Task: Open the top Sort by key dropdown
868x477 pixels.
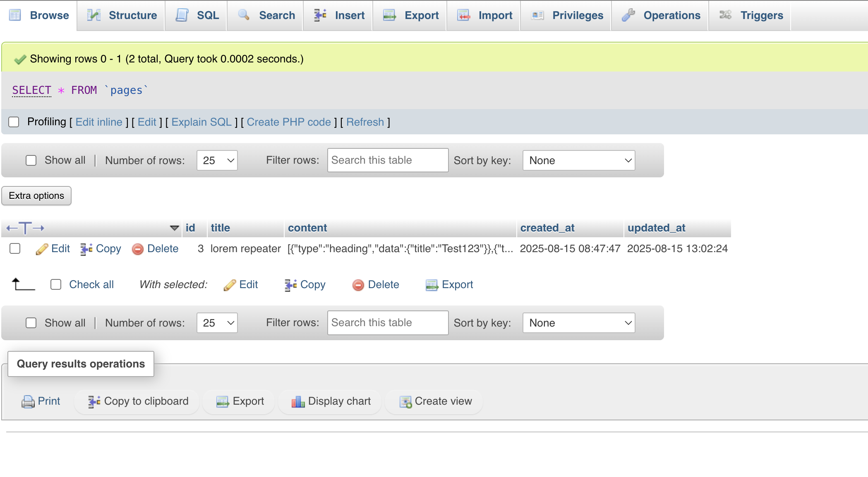Action: click(578, 160)
